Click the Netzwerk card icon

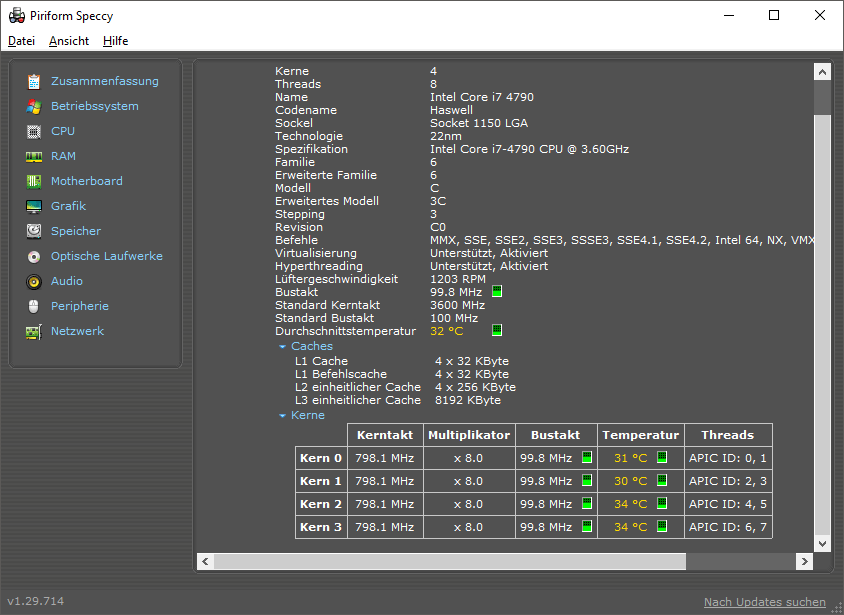(x=34, y=331)
